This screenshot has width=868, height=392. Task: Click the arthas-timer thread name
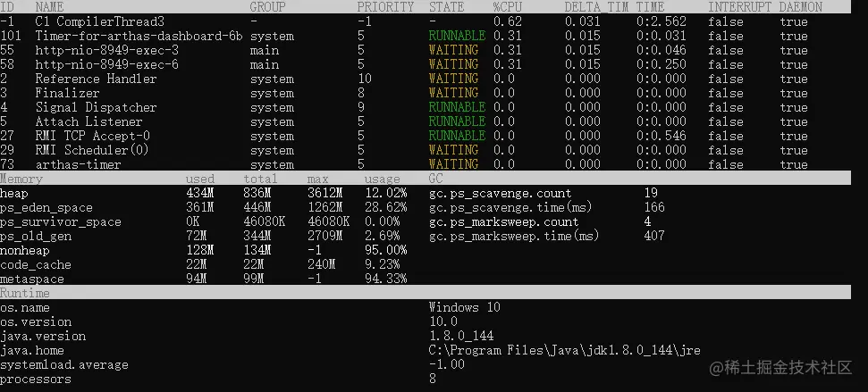pos(78,165)
